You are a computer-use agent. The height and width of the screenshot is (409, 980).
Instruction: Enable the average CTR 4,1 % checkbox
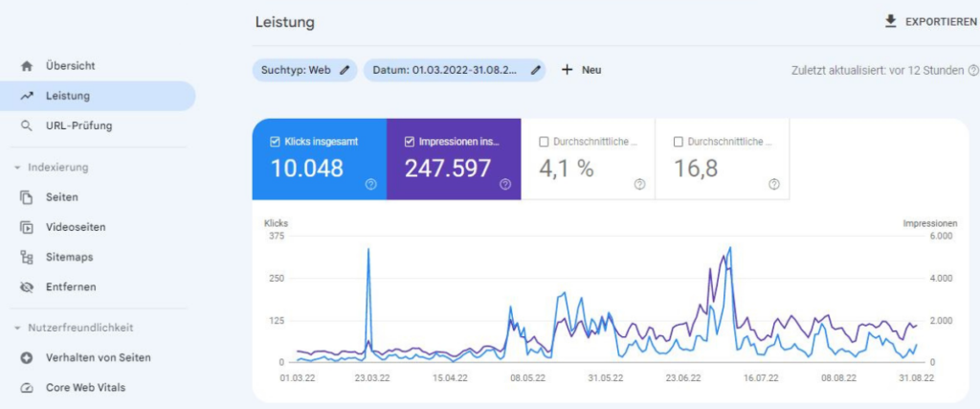tap(544, 142)
